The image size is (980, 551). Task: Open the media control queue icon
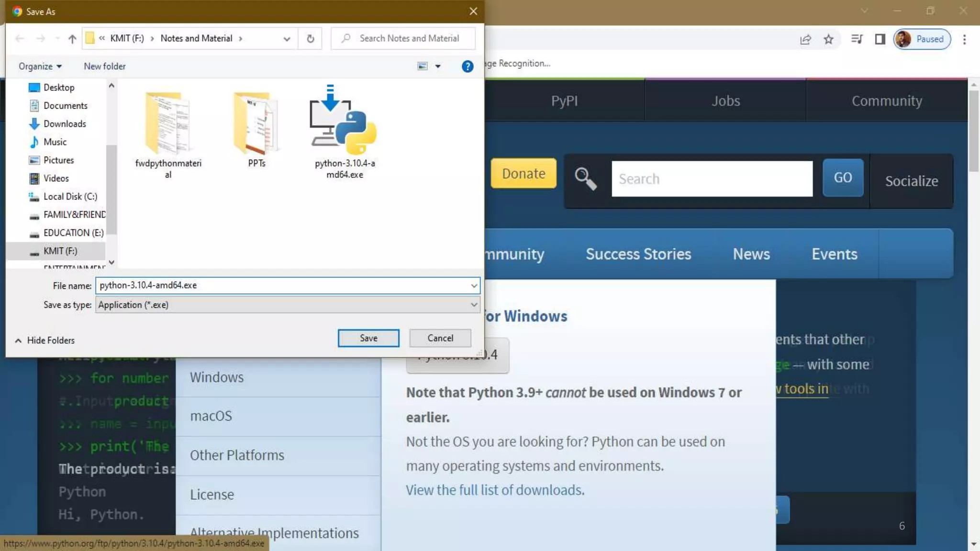click(857, 39)
